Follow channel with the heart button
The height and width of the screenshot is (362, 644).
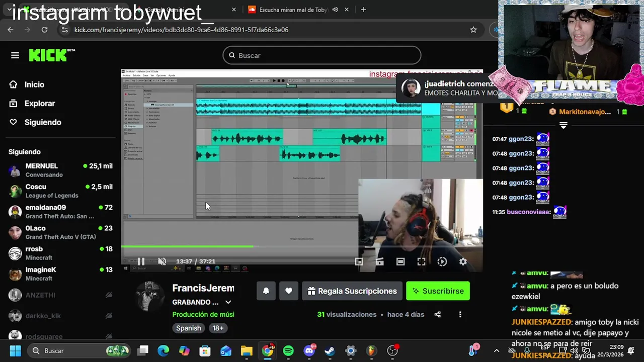pyautogui.click(x=289, y=291)
